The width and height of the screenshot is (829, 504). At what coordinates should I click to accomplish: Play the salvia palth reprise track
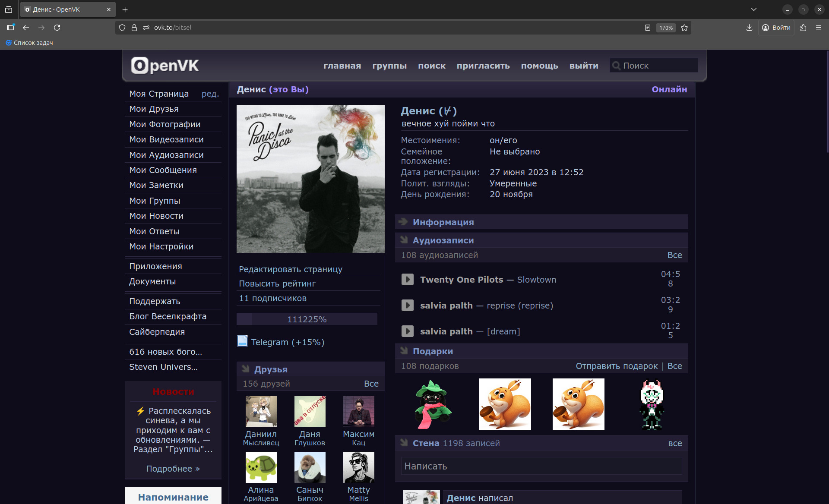click(x=407, y=305)
